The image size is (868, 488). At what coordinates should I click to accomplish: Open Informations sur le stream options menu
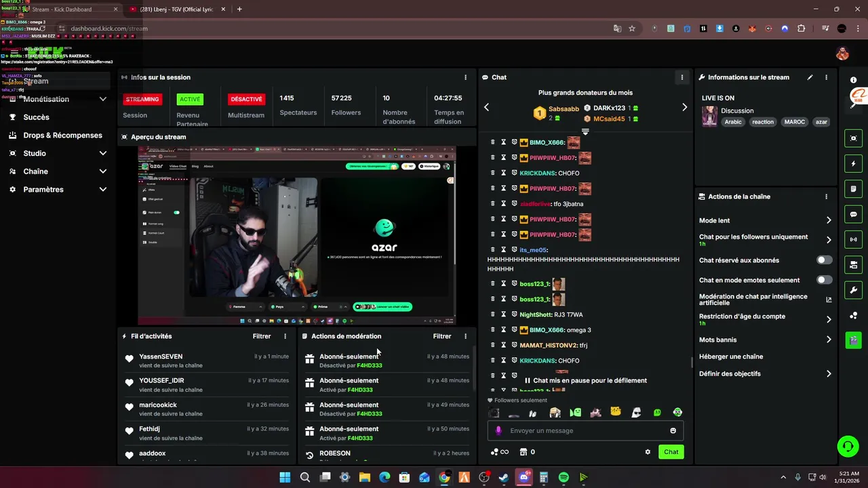826,77
